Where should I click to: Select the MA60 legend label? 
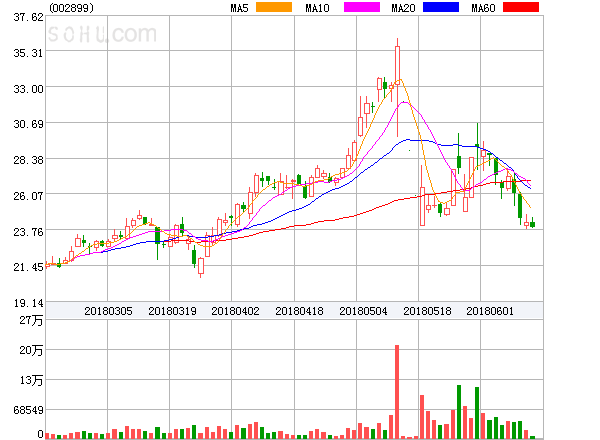(483, 8)
